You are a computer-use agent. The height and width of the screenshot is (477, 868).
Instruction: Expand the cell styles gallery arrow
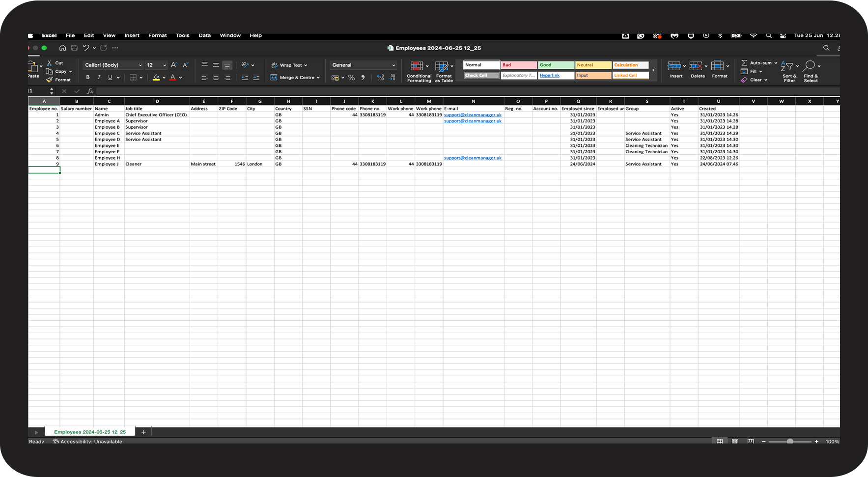[x=653, y=70]
